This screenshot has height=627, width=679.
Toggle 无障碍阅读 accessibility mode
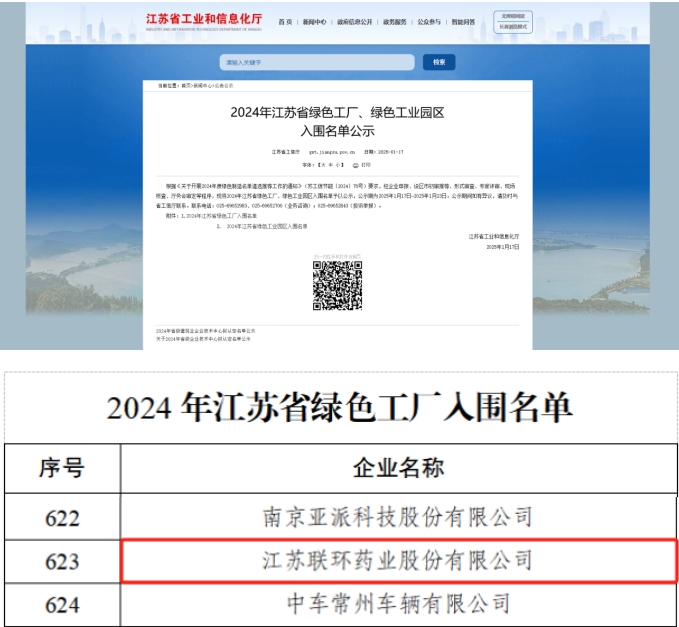pos(513,15)
